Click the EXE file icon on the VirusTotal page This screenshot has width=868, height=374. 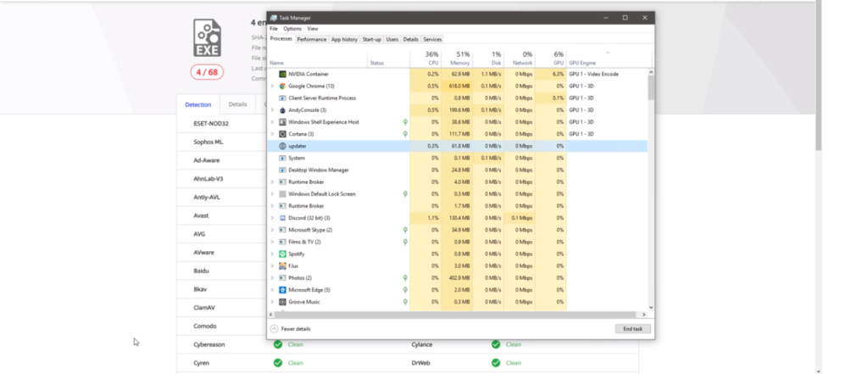pos(207,37)
